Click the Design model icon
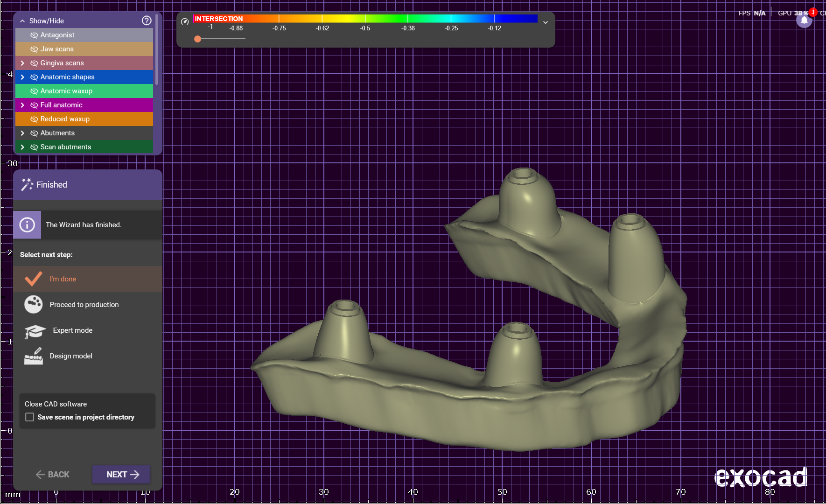 34,356
